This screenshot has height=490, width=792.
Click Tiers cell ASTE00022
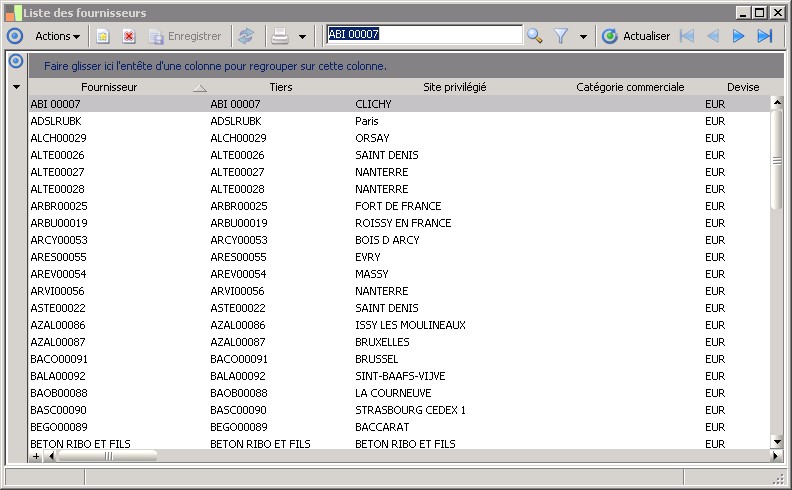[237, 308]
